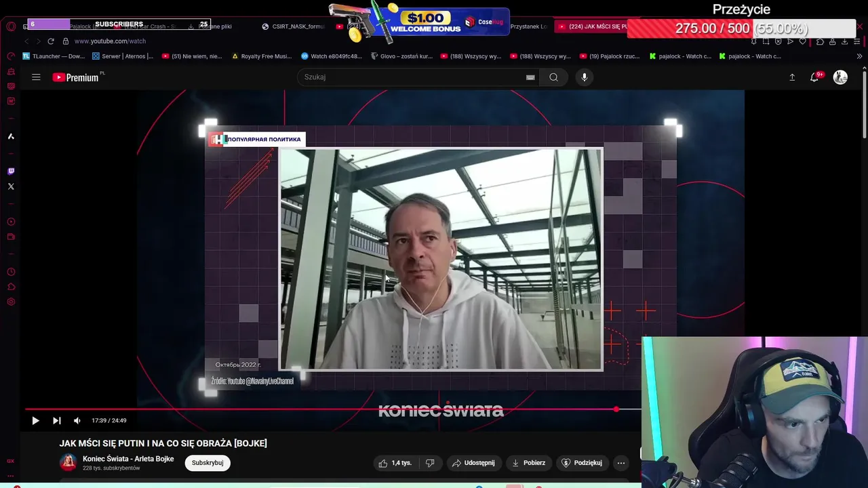Open extensions puzzle icon in toolbar
868x488 pixels.
coord(820,41)
